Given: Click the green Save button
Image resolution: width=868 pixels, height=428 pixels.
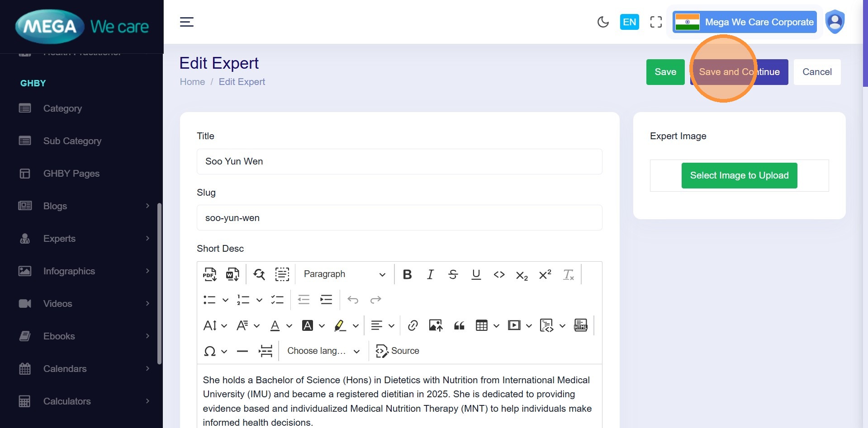Looking at the screenshot, I should pyautogui.click(x=665, y=72).
